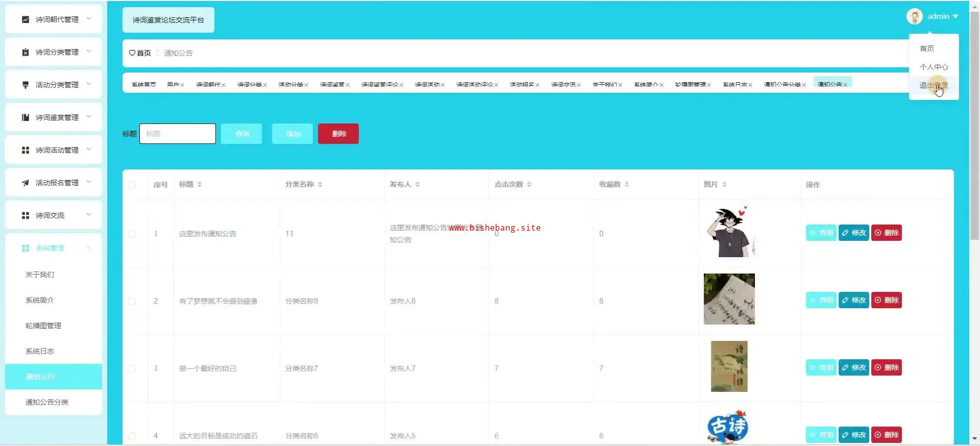Choose 退出登录 from the admin menu
The width and height of the screenshot is (980, 446).
click(934, 85)
